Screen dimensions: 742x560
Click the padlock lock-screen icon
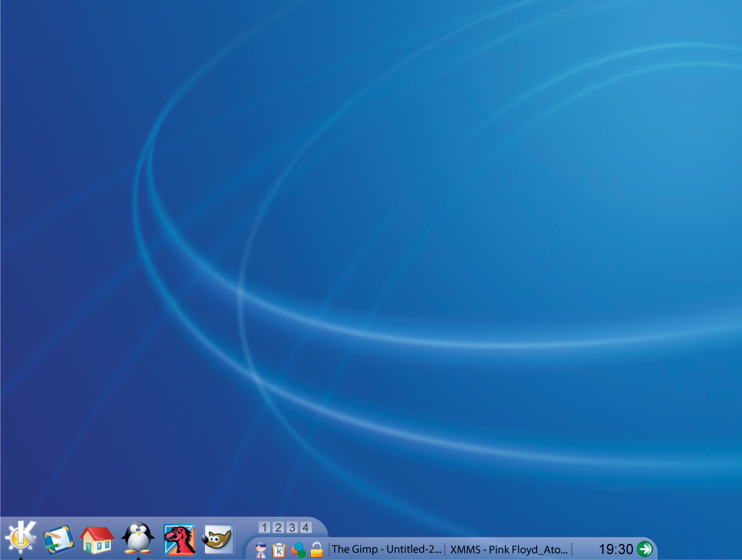(316, 549)
